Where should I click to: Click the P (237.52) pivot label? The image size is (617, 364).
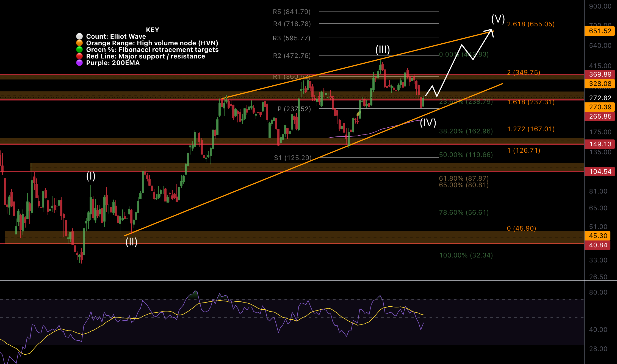294,109
